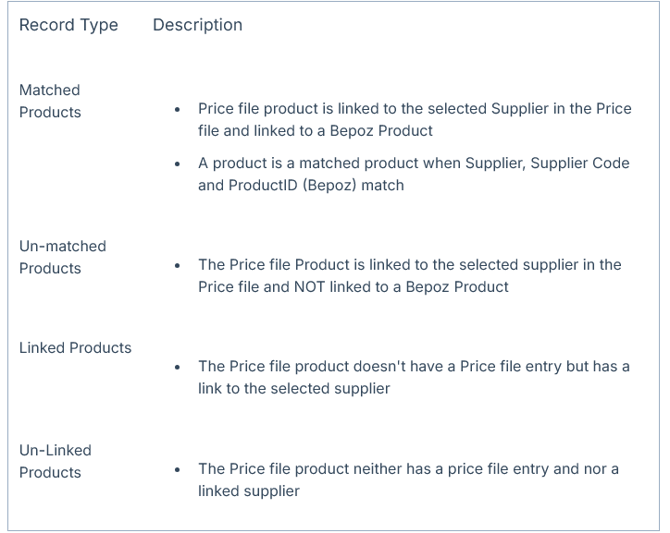This screenshot has height=533, width=670.
Task: Click the bullet before "A product is a matched"
Action: point(178,164)
